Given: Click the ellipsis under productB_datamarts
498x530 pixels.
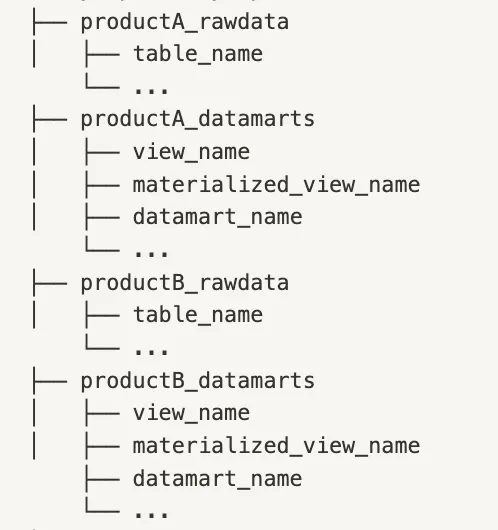Looking at the screenshot, I should click(x=151, y=514).
